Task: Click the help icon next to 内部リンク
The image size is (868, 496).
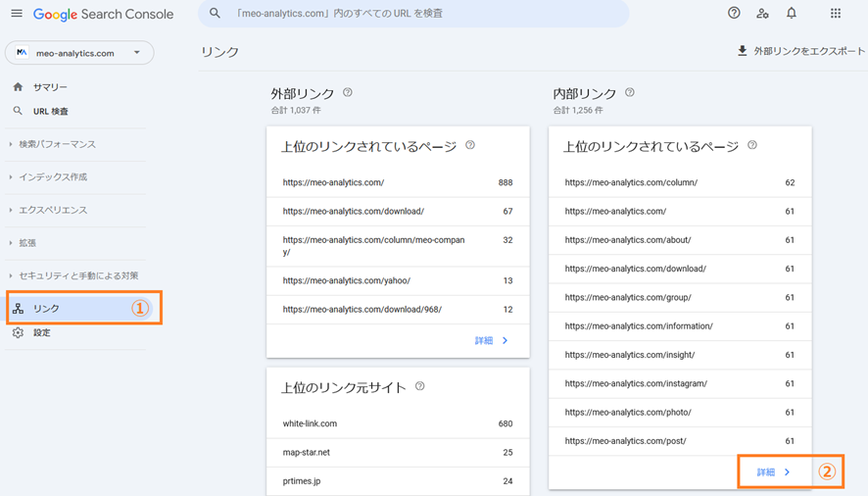Action: [x=629, y=92]
